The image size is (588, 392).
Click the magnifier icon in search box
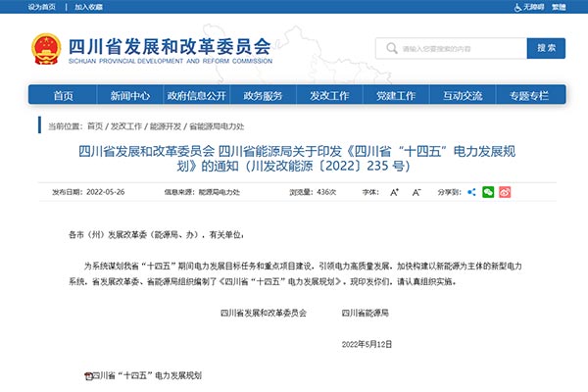click(x=389, y=49)
